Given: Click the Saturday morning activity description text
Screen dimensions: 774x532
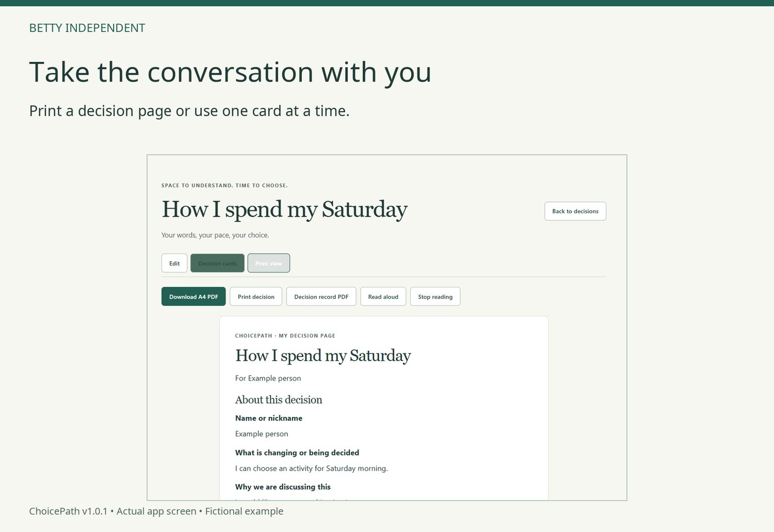Looking at the screenshot, I should (312, 469).
